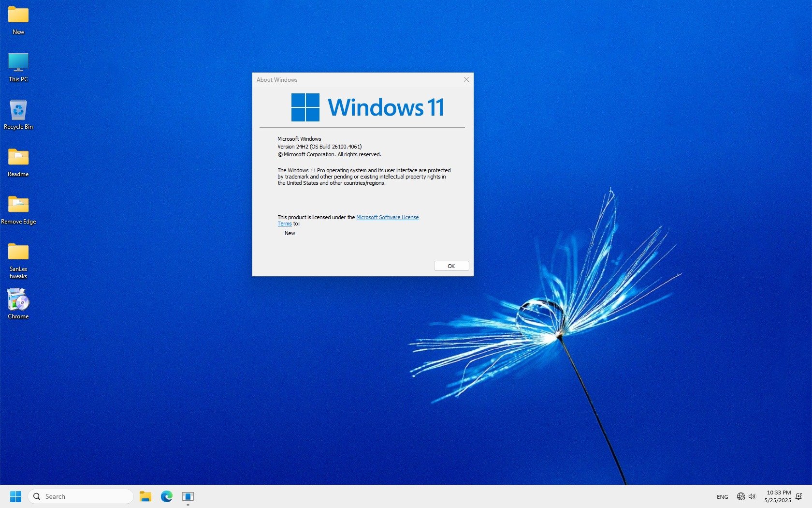This screenshot has width=812, height=508.
Task: Open the volume speaker tray icon
Action: (752, 496)
